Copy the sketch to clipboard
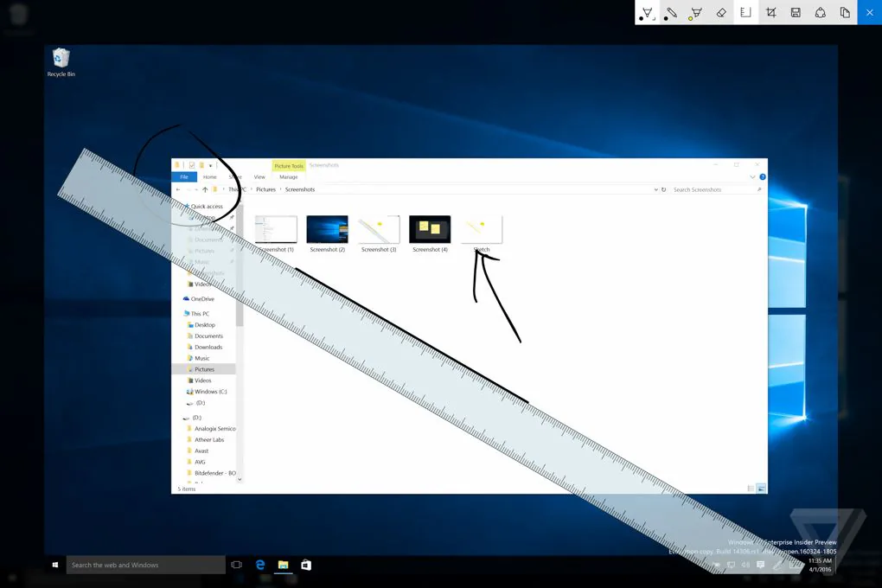Image resolution: width=882 pixels, height=588 pixels. (845, 12)
